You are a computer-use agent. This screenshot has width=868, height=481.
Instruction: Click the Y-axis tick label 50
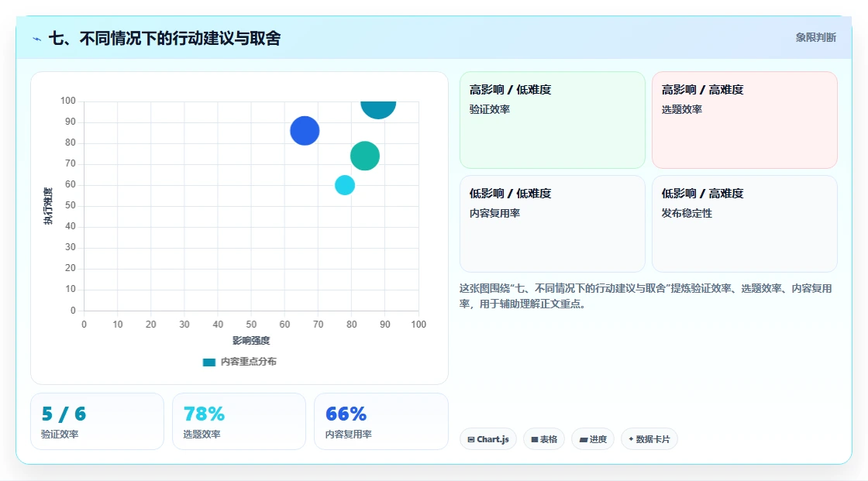click(71, 205)
